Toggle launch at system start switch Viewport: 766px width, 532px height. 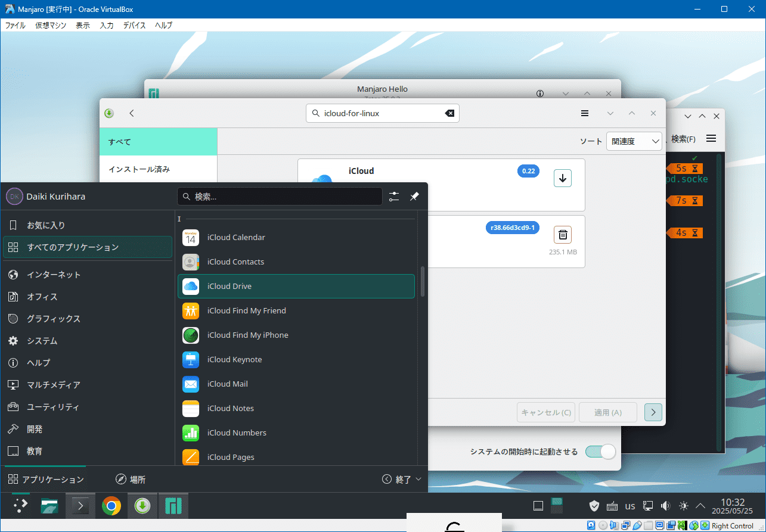[x=600, y=452]
